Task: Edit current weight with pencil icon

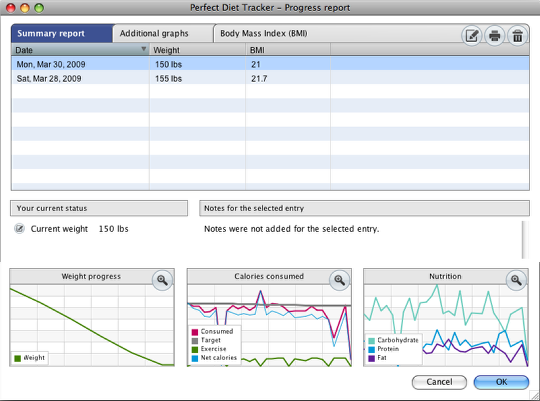Action: coord(19,229)
